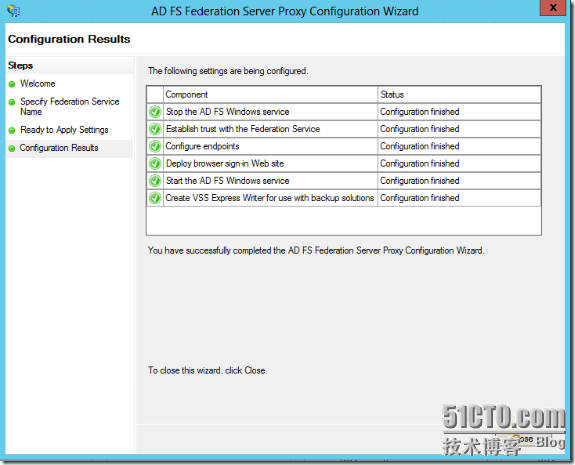Screen dimensions: 575x465
Task: Click 'Establish trust with the Federation Service' text
Action: (x=243, y=129)
